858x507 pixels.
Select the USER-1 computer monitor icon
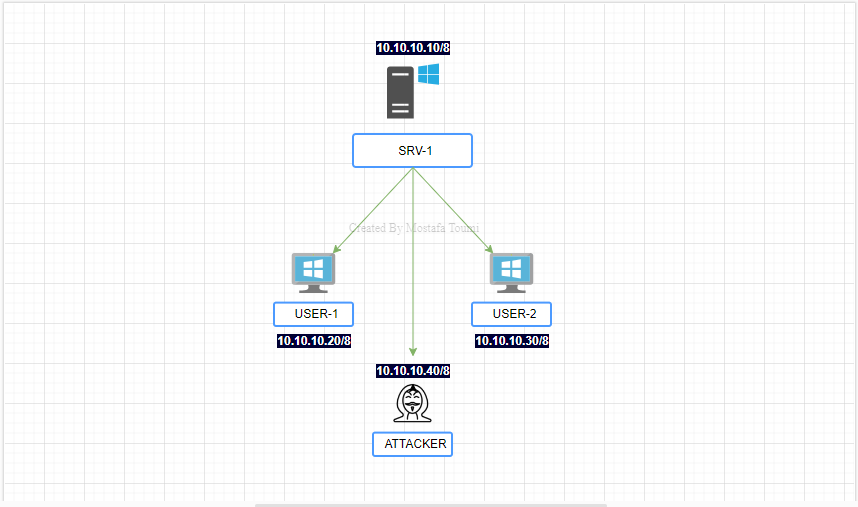click(x=312, y=272)
